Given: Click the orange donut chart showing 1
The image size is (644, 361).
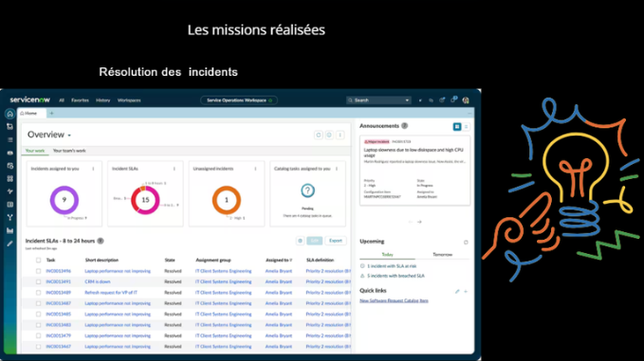Looking at the screenshot, I should pyautogui.click(x=227, y=200).
